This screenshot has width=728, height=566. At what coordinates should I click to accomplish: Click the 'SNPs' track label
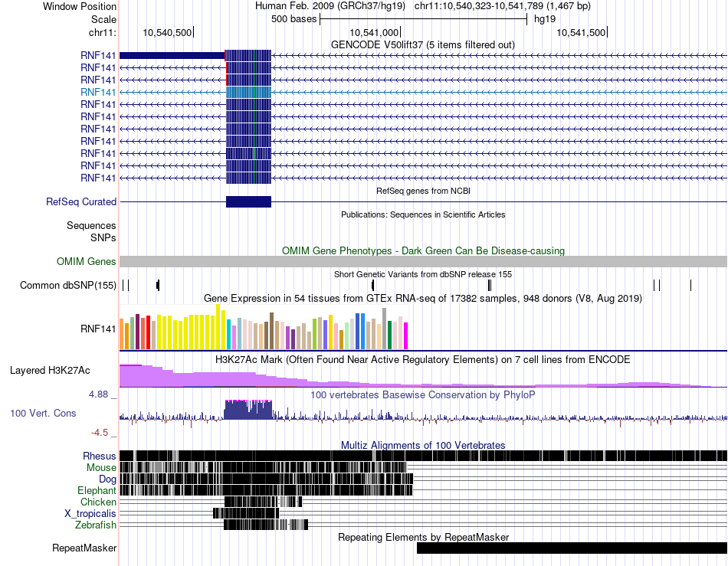click(x=103, y=238)
